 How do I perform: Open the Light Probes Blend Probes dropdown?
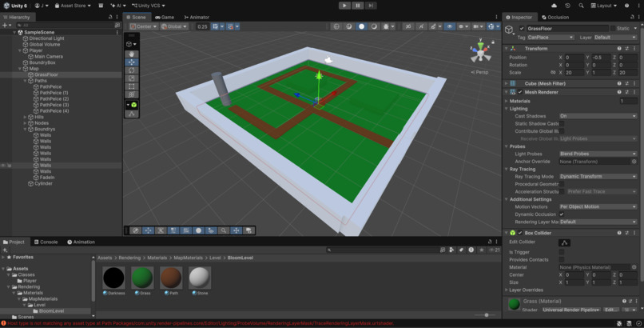coord(598,154)
